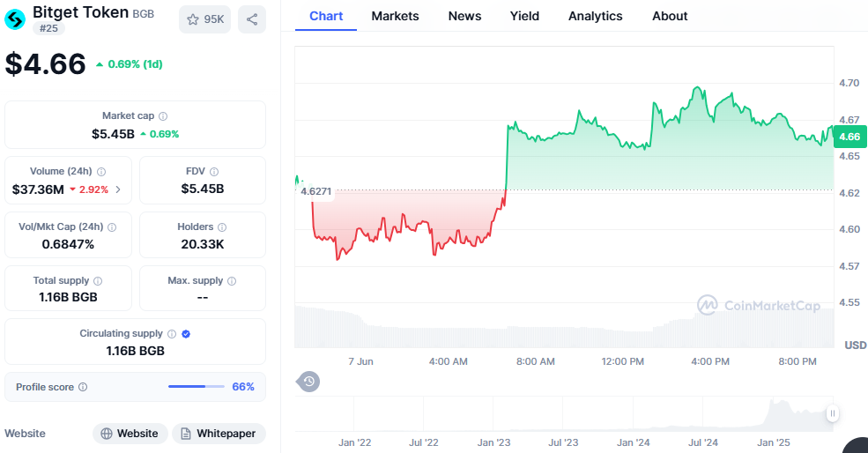The width and height of the screenshot is (868, 453).
Task: Grab the timeline range handle at right
Action: coord(833,413)
